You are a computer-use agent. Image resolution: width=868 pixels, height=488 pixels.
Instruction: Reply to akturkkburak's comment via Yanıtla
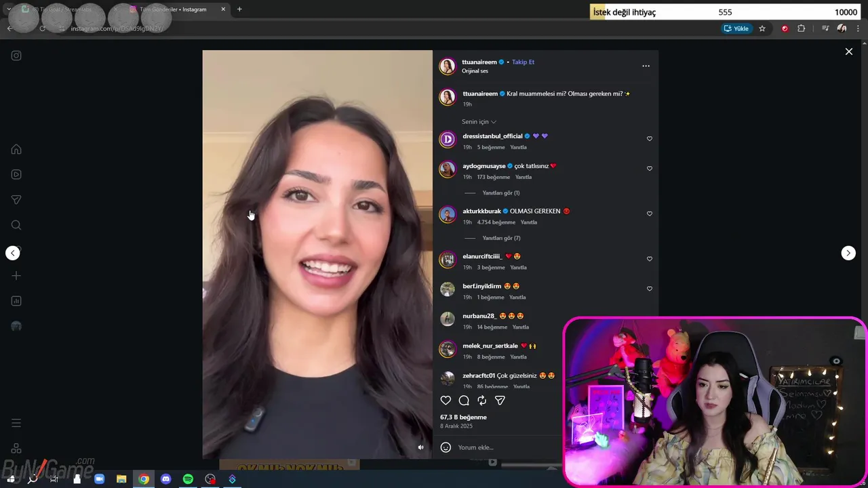tap(528, 222)
